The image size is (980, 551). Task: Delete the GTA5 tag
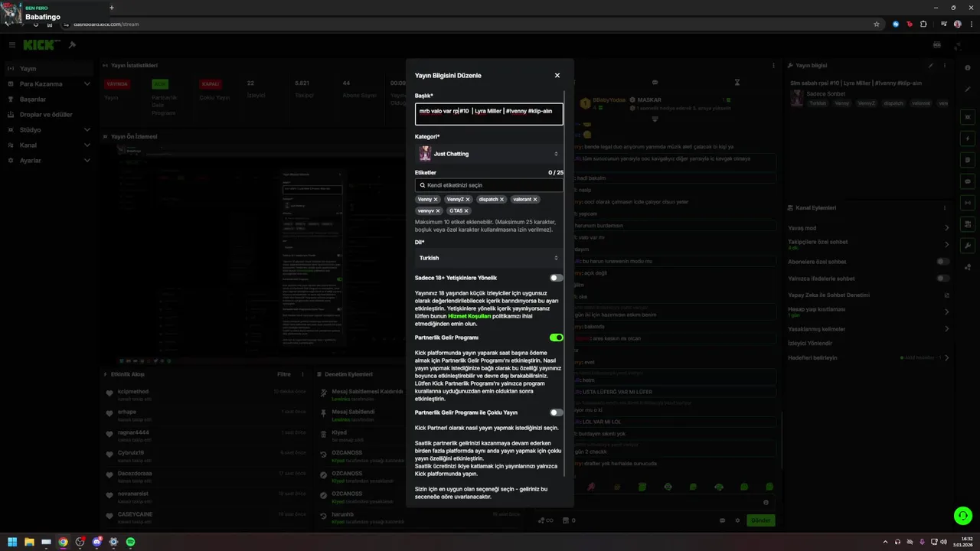[466, 210]
